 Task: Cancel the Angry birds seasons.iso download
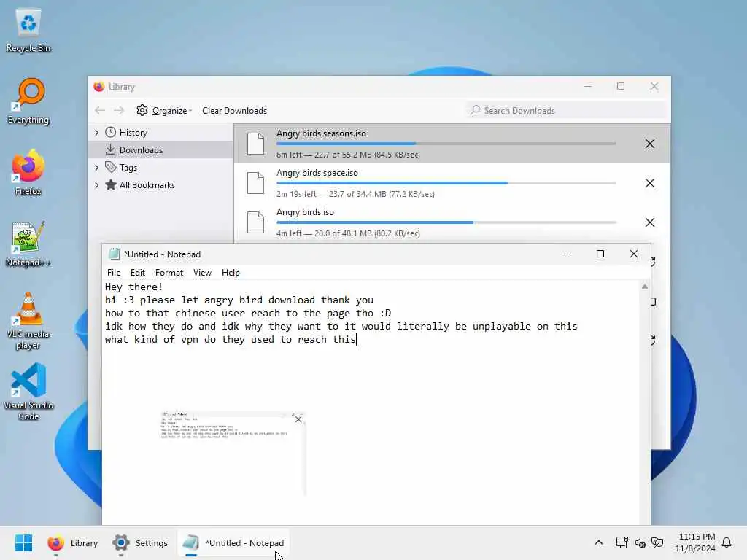(x=649, y=144)
